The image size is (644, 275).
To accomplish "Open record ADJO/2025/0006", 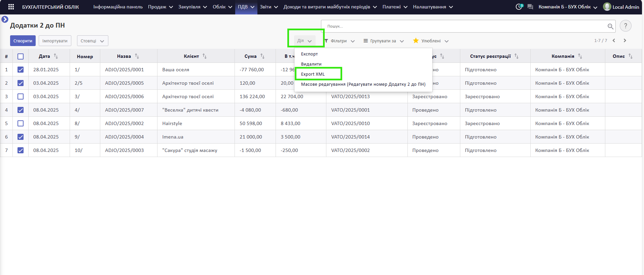I will point(124,96).
